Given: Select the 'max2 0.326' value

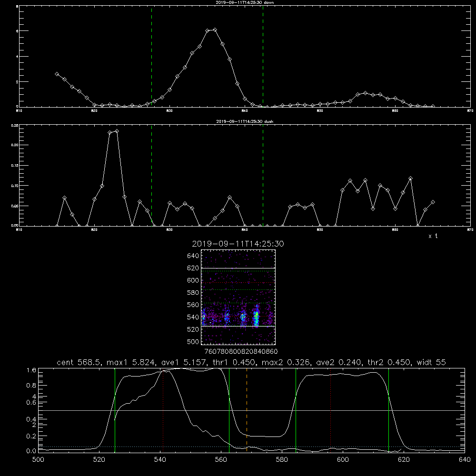Looking at the screenshot, I should click(x=285, y=362).
